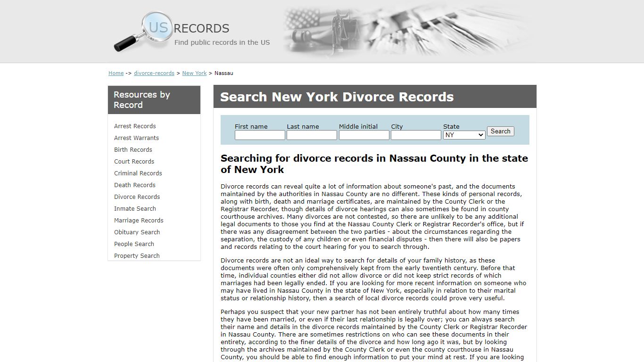The image size is (644, 362).
Task: Open Property Search sidebar link
Action: [x=137, y=255]
